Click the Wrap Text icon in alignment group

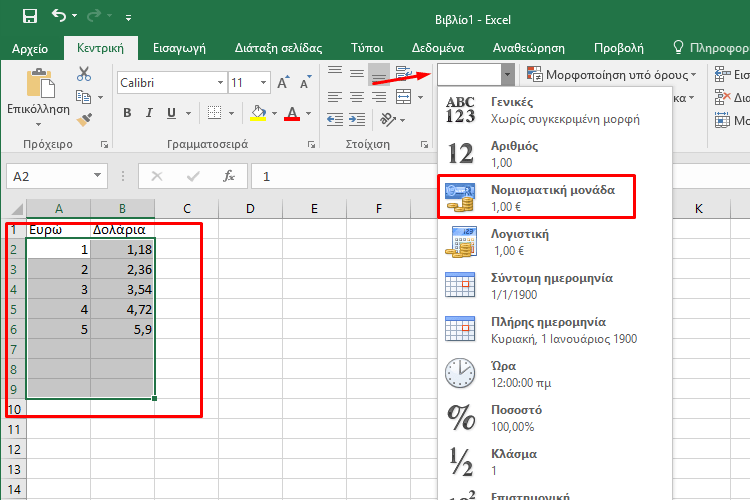click(x=403, y=73)
